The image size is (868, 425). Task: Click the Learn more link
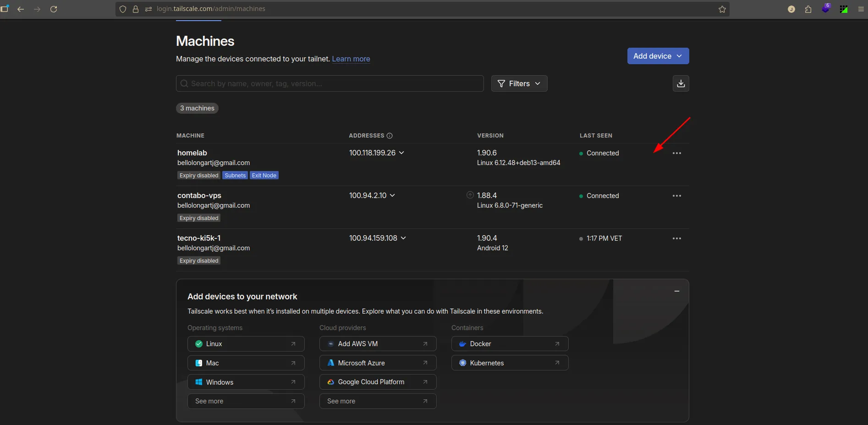point(351,59)
